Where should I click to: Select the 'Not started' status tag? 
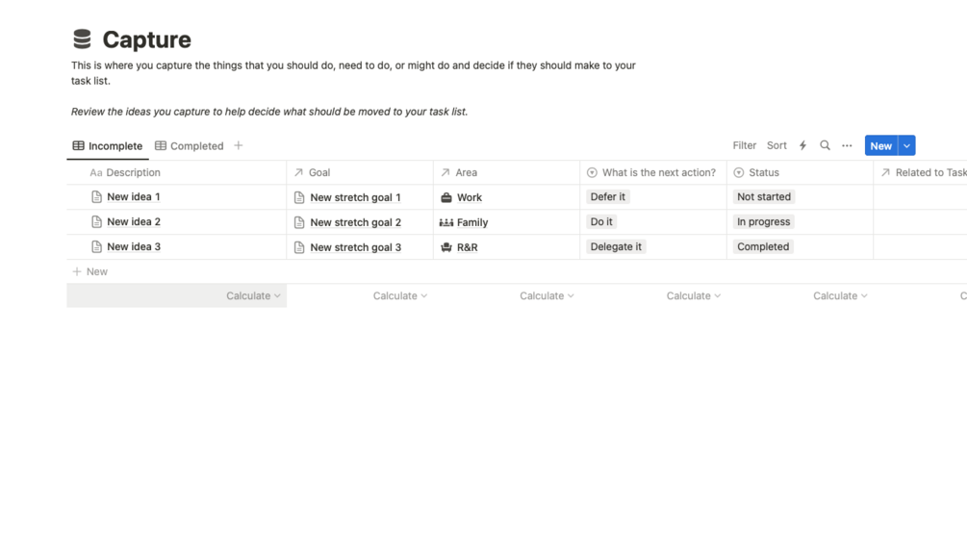(x=764, y=197)
